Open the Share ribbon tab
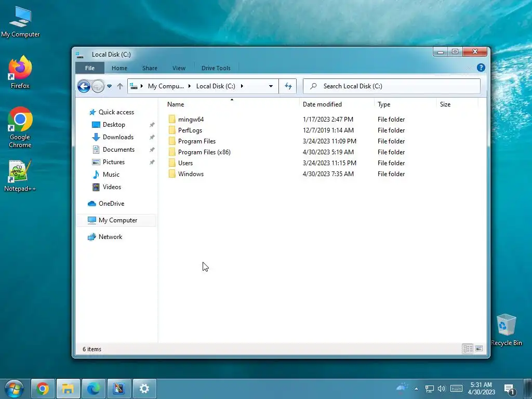Image resolution: width=532 pixels, height=399 pixels. (x=150, y=68)
